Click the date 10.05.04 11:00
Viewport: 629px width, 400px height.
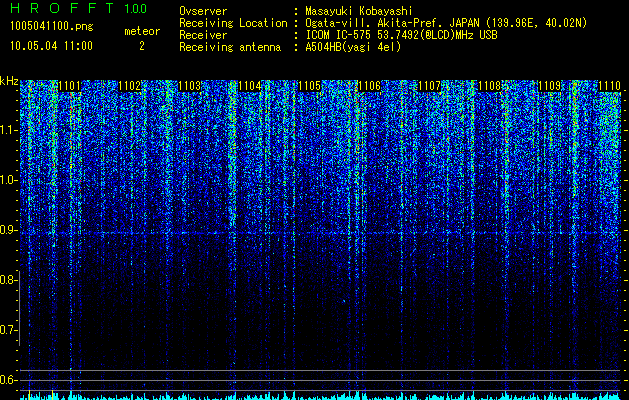click(x=51, y=46)
